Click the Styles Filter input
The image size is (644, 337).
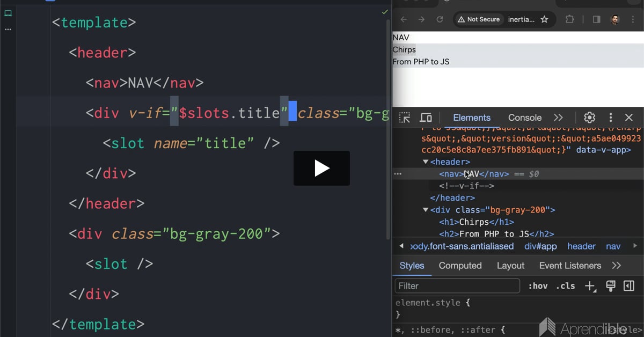click(457, 286)
